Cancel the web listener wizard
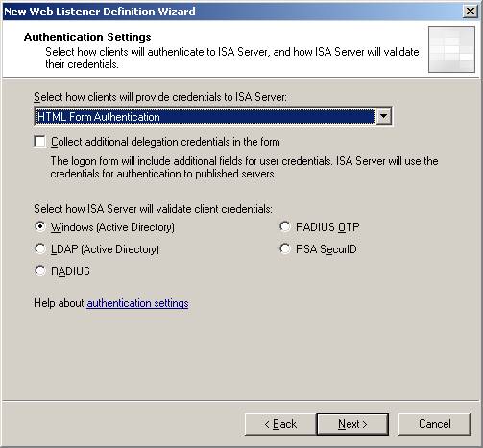Screen dimensions: 483x448 point(434,424)
